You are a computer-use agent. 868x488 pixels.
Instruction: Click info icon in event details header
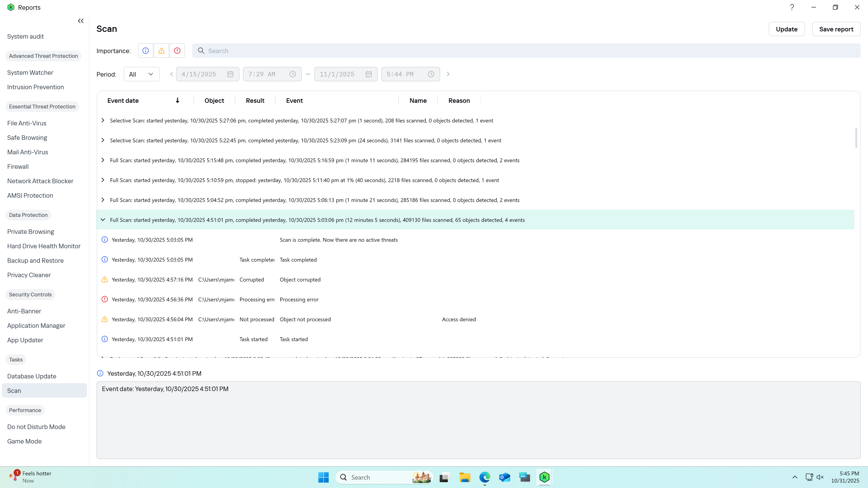click(x=100, y=373)
